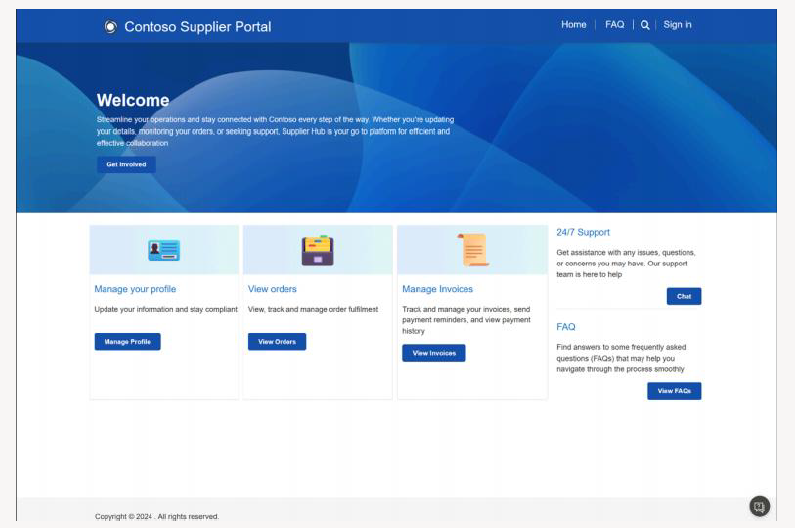Click the Contoso logo icon
The height and width of the screenshot is (528, 795).
click(111, 26)
